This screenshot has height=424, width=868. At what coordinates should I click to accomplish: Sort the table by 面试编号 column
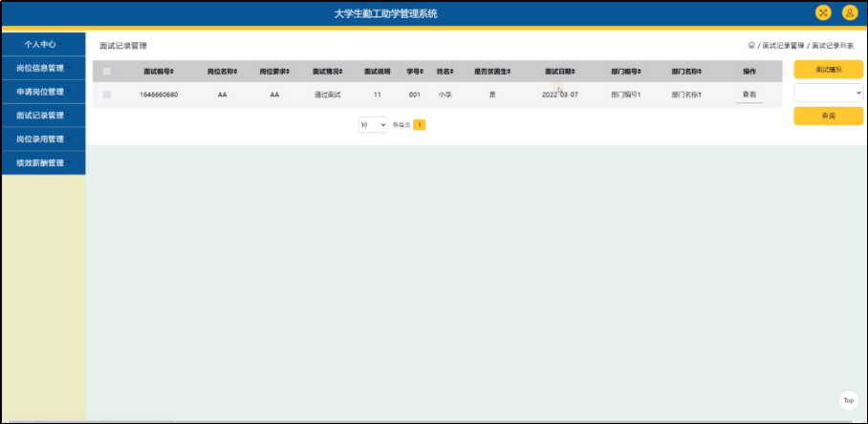tap(159, 72)
